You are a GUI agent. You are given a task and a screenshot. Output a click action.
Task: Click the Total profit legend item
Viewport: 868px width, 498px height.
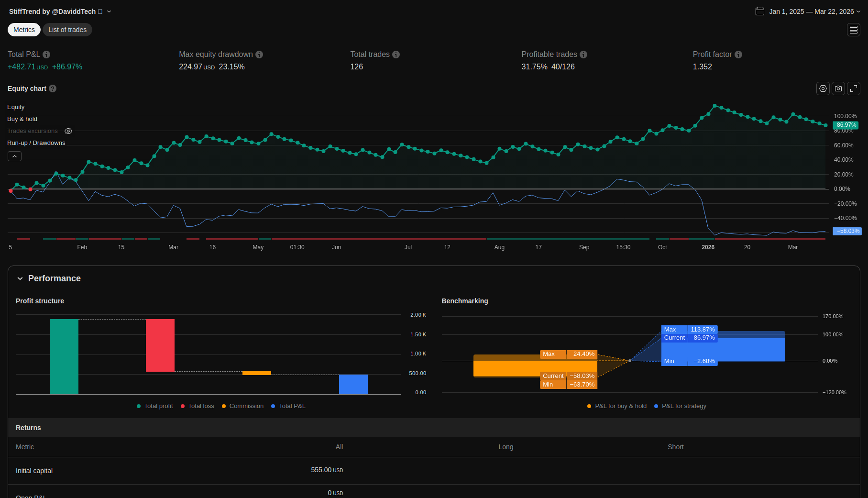(155, 406)
